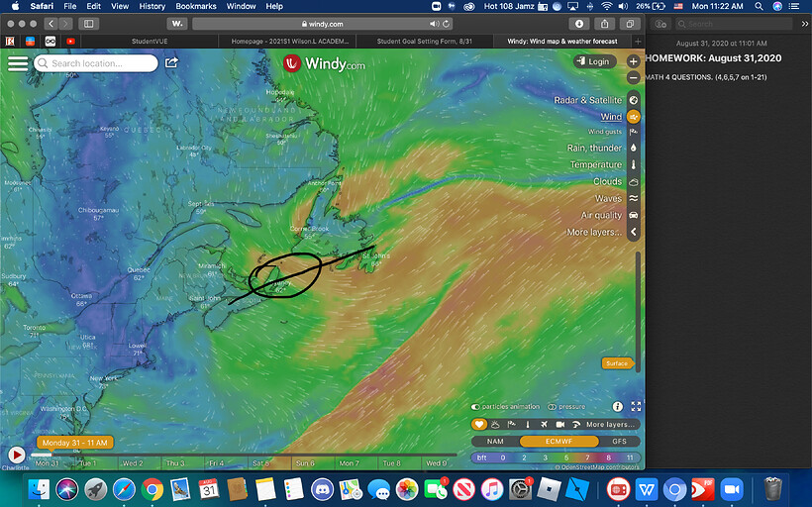Select the Air quality car icon
Viewport: 812px width, 507px height.
tap(634, 215)
